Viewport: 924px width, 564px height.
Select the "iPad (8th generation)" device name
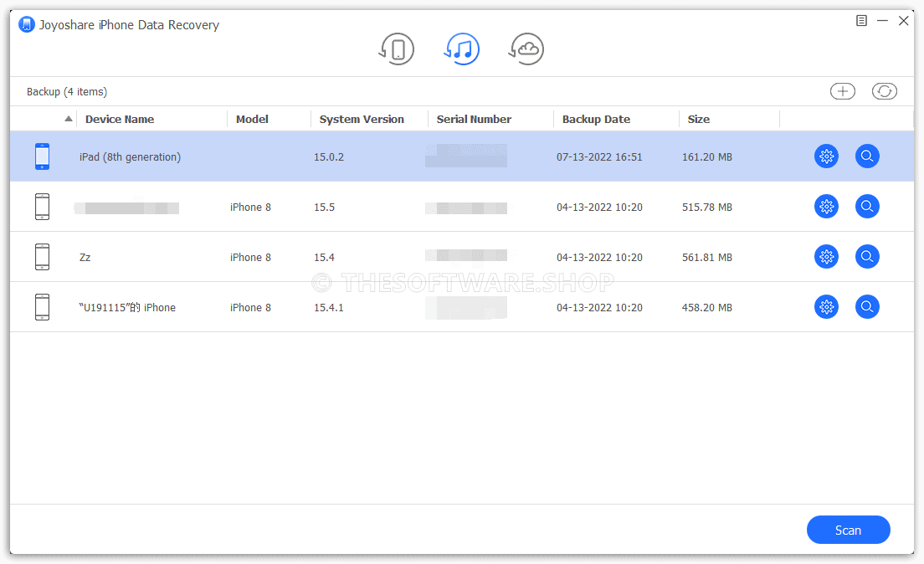tap(131, 157)
